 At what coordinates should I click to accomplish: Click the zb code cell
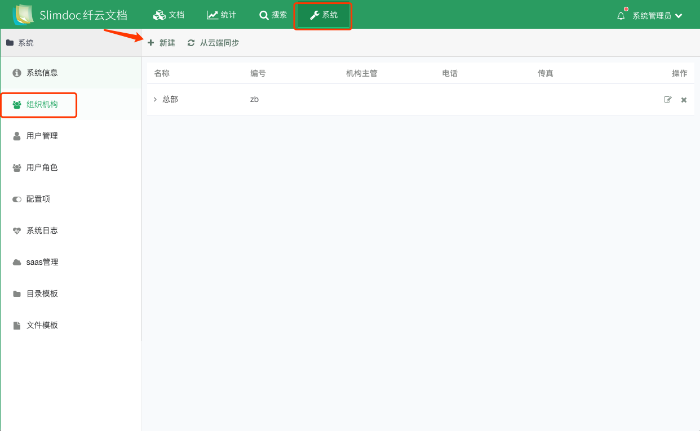pyautogui.click(x=254, y=99)
